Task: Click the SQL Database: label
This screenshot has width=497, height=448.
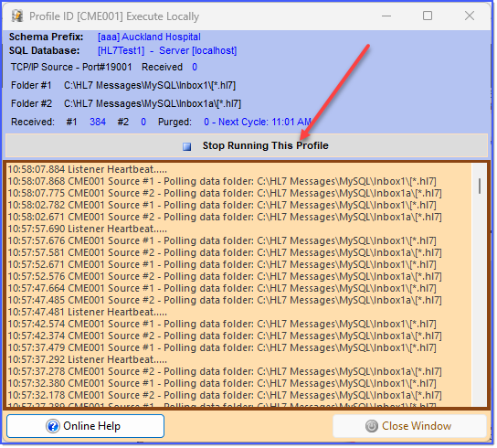Action: tap(44, 51)
